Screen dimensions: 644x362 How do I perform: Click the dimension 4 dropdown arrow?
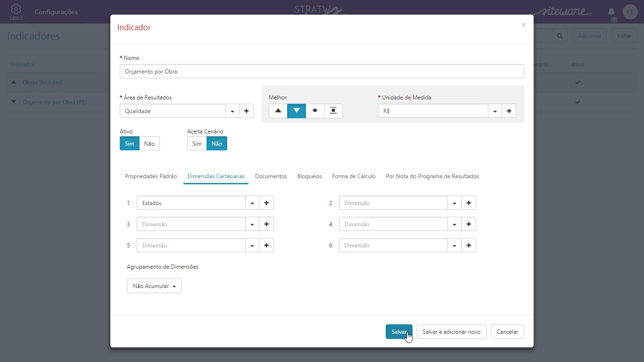click(x=454, y=224)
